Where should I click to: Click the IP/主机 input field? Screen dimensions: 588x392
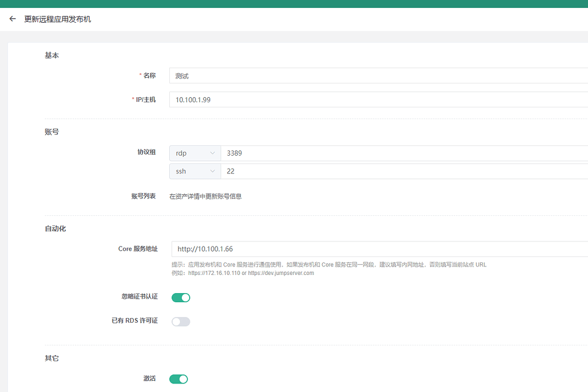tap(375, 99)
